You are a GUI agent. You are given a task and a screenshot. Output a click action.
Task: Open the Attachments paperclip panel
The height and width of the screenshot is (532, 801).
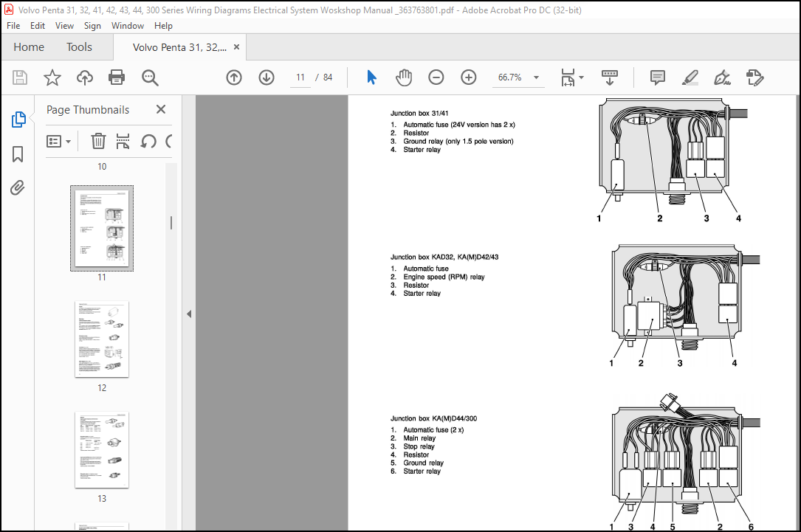[18, 188]
